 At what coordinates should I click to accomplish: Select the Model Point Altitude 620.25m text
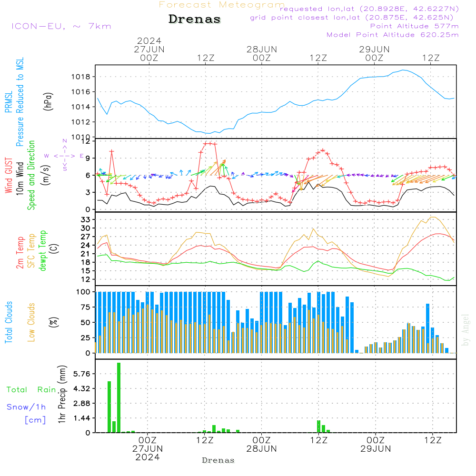[x=393, y=35]
